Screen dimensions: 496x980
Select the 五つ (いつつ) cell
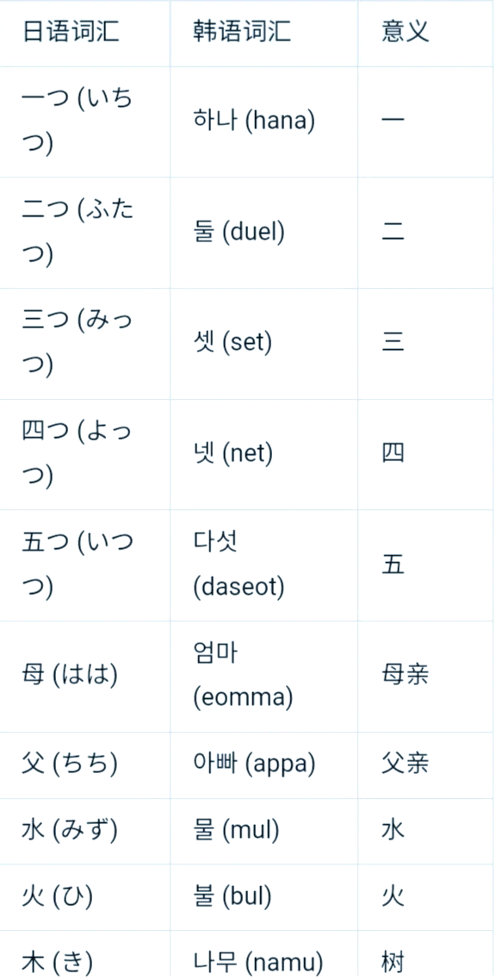(84, 565)
